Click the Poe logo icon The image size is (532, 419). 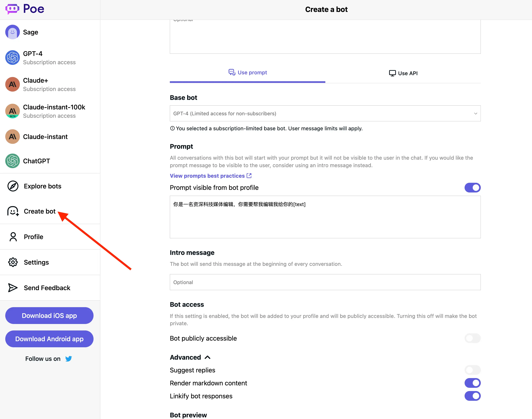[x=12, y=9]
